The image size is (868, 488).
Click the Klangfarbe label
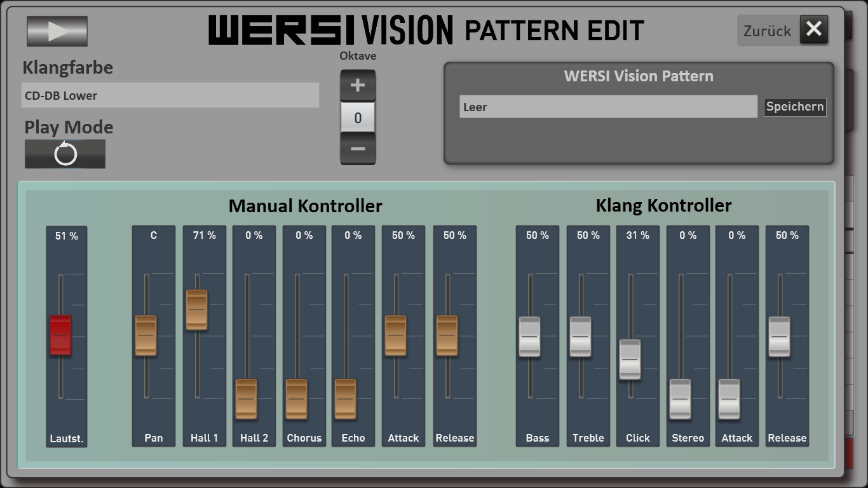[x=67, y=67]
